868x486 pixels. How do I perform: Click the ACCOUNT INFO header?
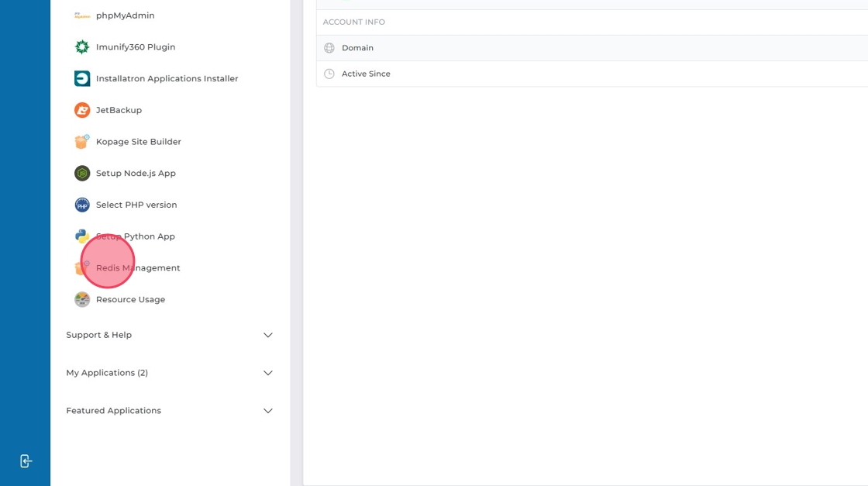353,22
